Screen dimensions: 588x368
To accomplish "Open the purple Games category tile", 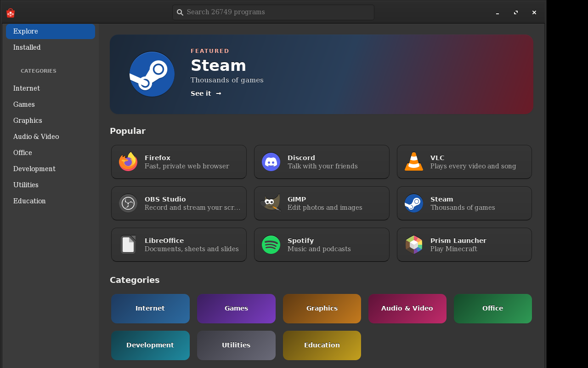I will click(x=236, y=309).
